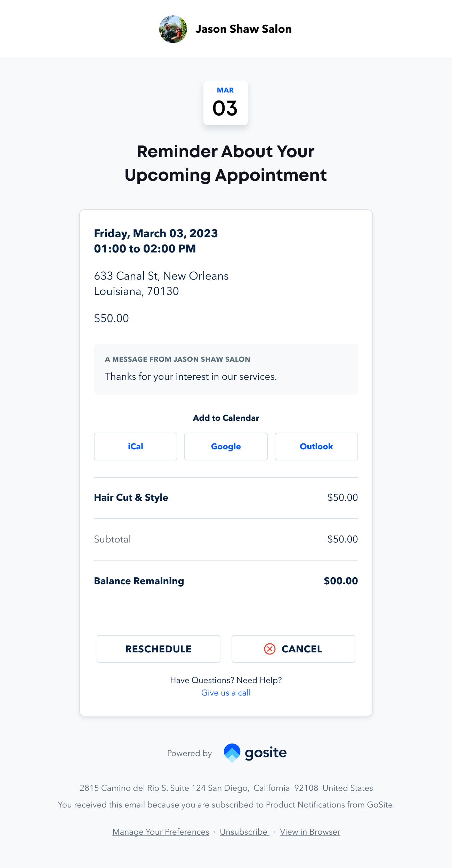Open Manage Your Preferences link
This screenshot has width=452, height=868.
(x=161, y=832)
